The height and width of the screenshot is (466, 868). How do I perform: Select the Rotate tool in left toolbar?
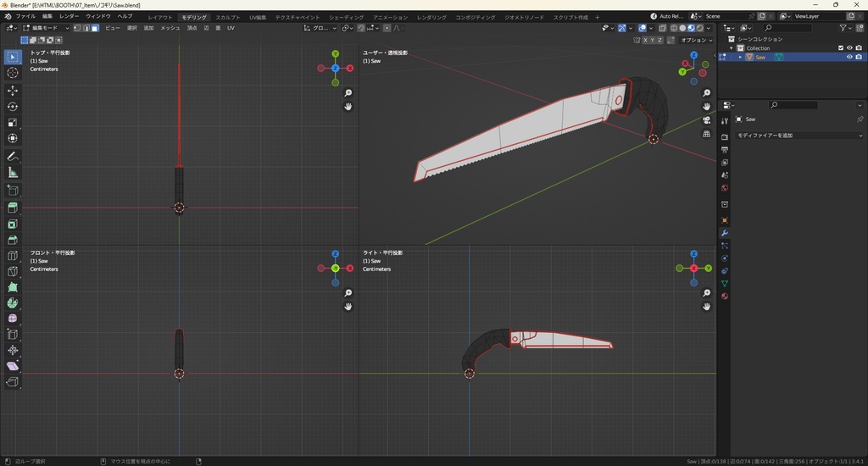[13, 106]
